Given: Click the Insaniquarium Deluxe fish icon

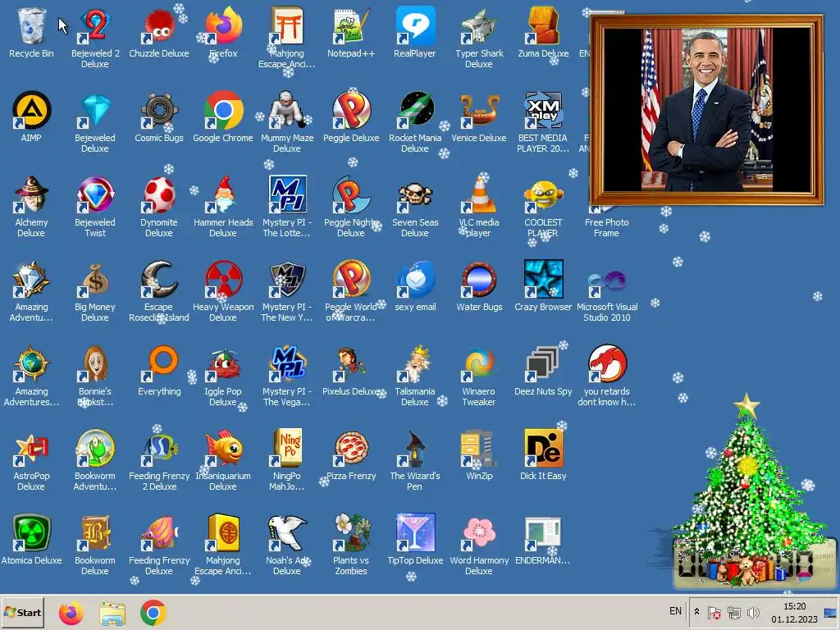Looking at the screenshot, I should pos(223,448).
